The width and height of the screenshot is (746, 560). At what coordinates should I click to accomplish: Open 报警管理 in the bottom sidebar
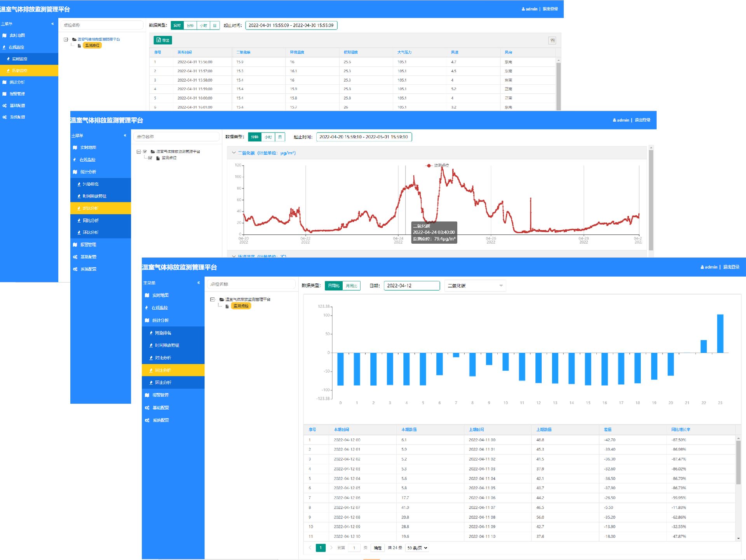click(160, 395)
